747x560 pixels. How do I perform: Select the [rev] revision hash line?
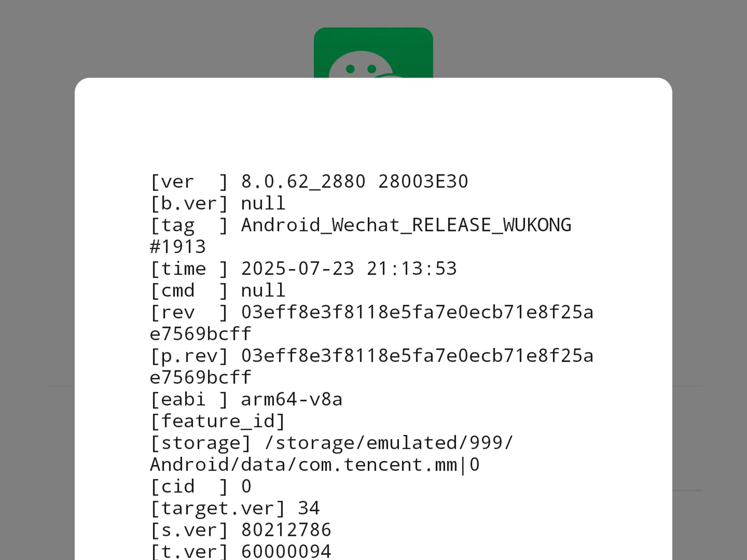tap(372, 323)
